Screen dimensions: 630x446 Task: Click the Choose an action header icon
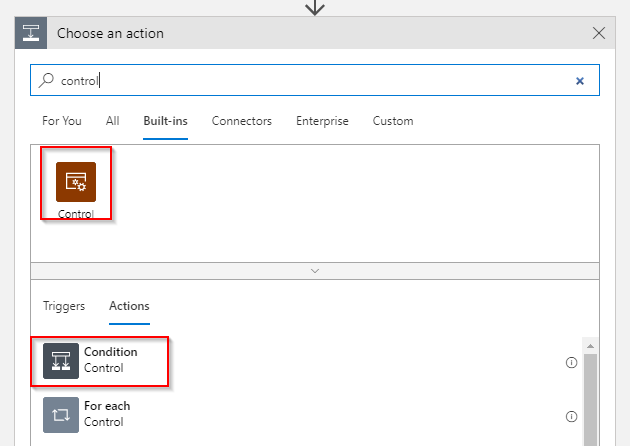pos(31,33)
